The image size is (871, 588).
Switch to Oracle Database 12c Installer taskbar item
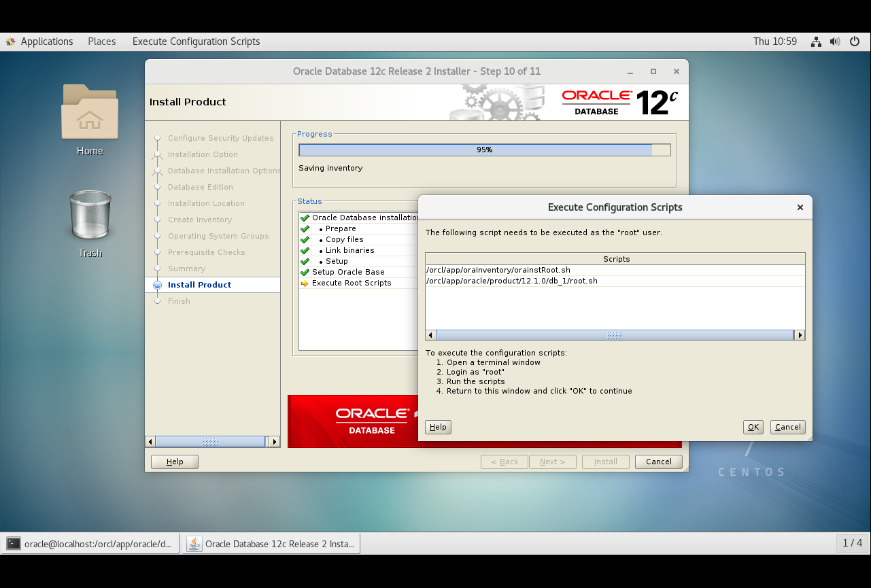pos(271,543)
